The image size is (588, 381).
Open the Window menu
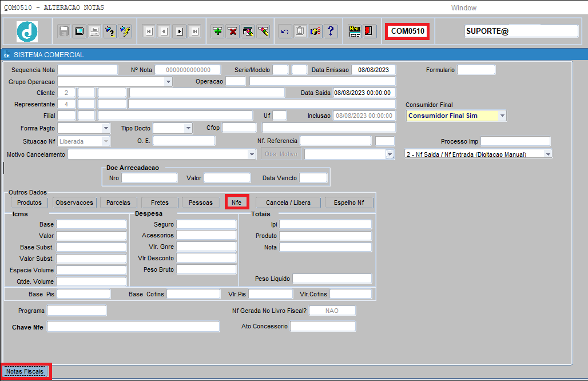tap(463, 8)
